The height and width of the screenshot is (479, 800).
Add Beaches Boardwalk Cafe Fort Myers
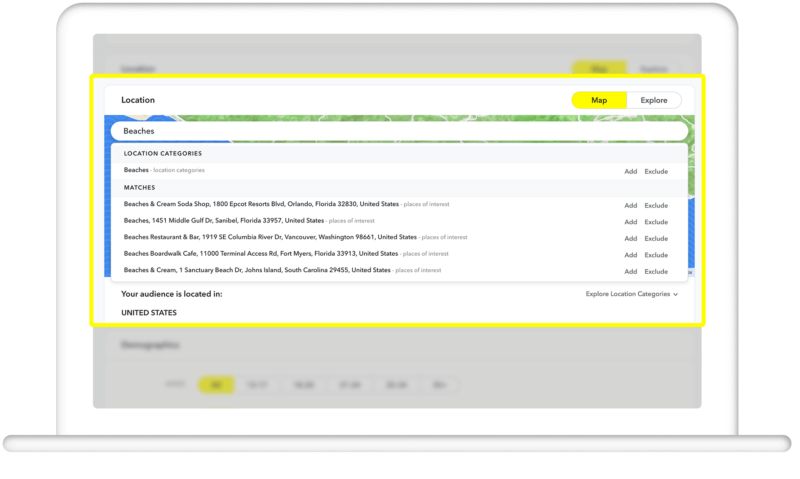(x=630, y=254)
